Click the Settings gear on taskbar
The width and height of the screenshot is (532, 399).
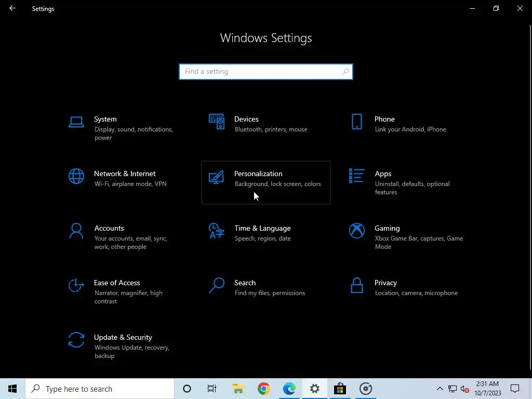(x=314, y=389)
